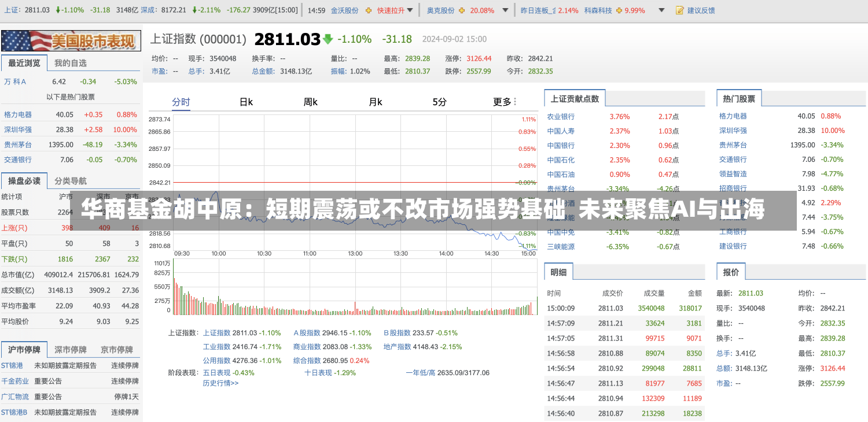
Task: Select the 深市停牌 tab
Action: pyautogui.click(x=71, y=350)
